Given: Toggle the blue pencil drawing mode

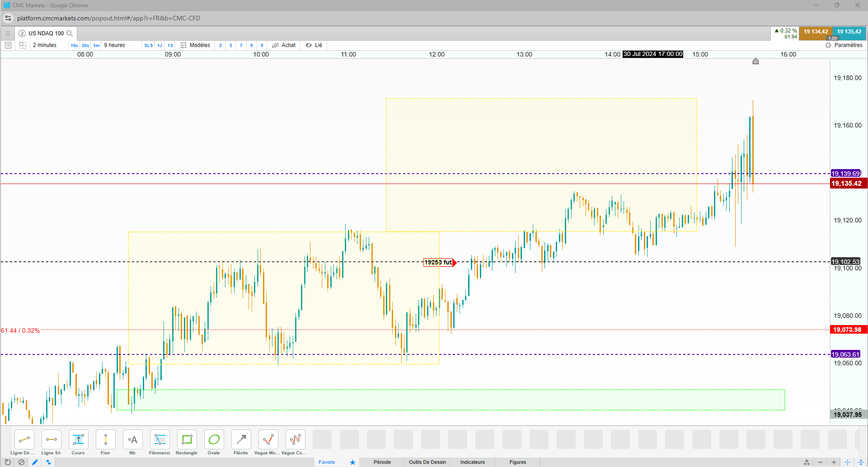Looking at the screenshot, I should [35, 462].
